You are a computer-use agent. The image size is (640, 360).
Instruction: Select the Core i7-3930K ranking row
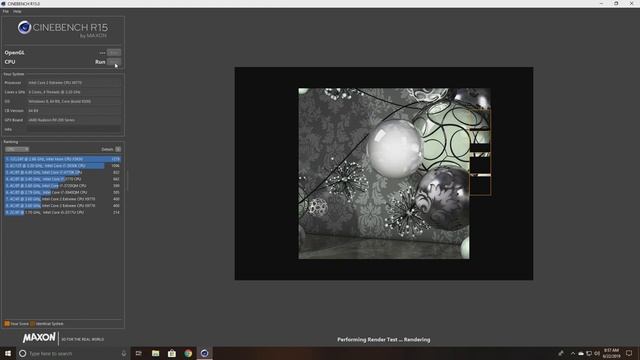63,166
